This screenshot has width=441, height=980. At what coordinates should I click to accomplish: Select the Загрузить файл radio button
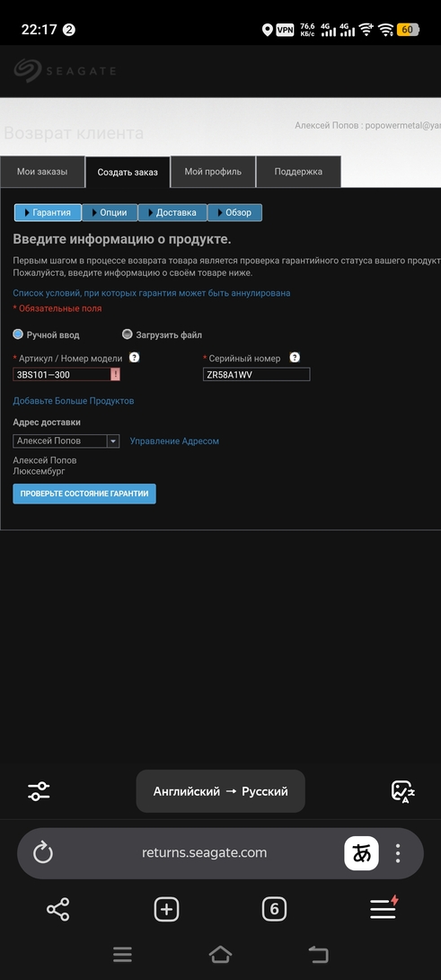click(128, 334)
